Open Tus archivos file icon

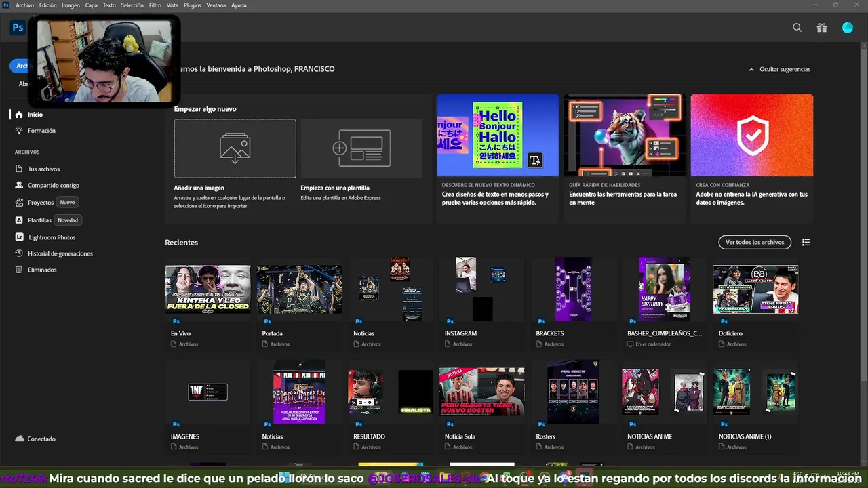19,169
